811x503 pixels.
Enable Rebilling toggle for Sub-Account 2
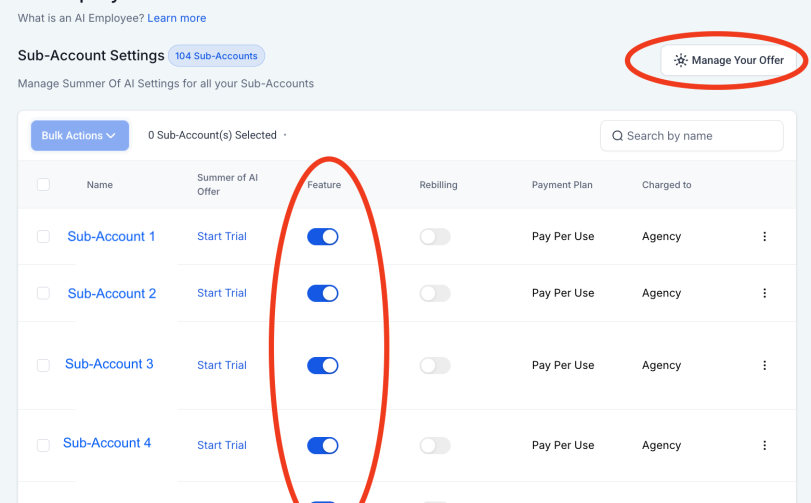(435, 293)
